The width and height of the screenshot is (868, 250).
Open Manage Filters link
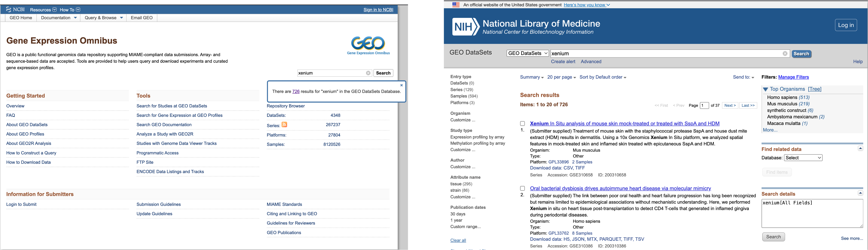pyautogui.click(x=794, y=77)
